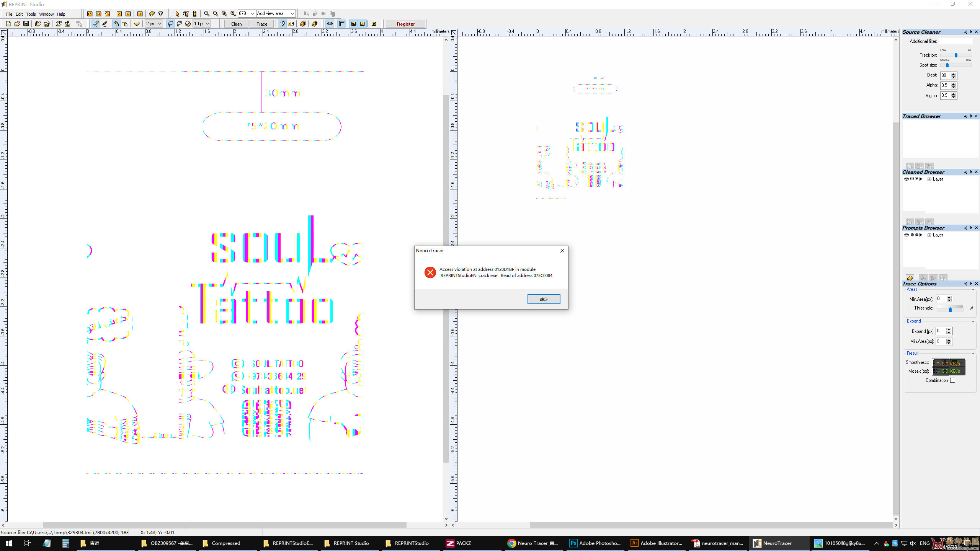
Task: Open Trace Options panel menu arrow
Action: (971, 284)
